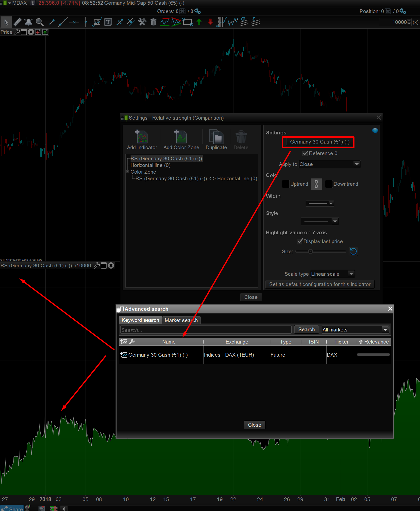Choose the text annotation tool
The height and width of the screenshot is (511, 420).
tap(108, 22)
